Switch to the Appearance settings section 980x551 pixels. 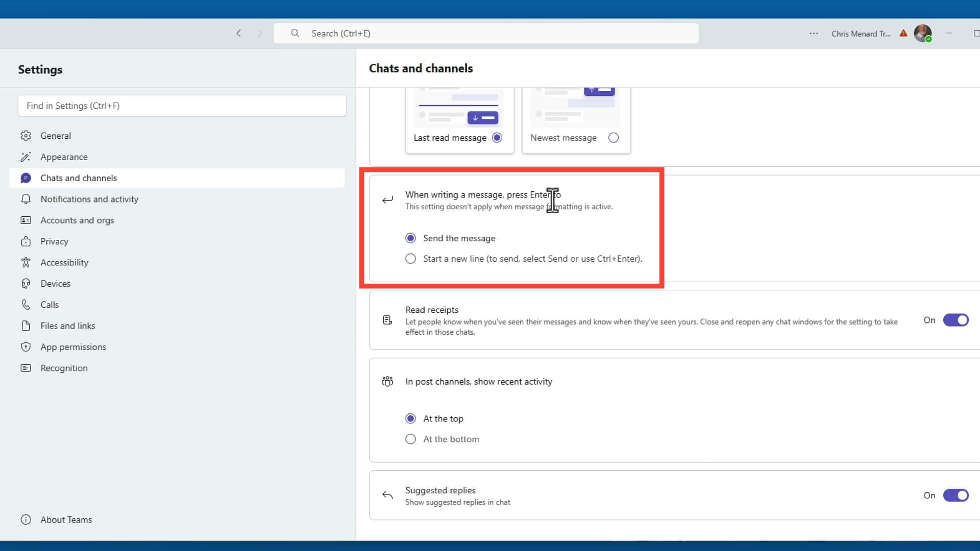pos(64,157)
